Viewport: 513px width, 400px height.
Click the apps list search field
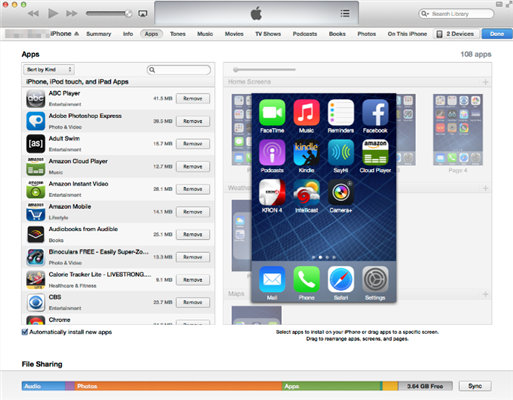tap(179, 70)
